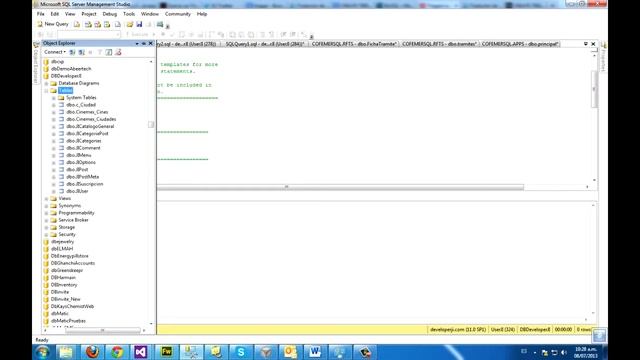
Task: Open the Debug menu
Action: (109, 14)
